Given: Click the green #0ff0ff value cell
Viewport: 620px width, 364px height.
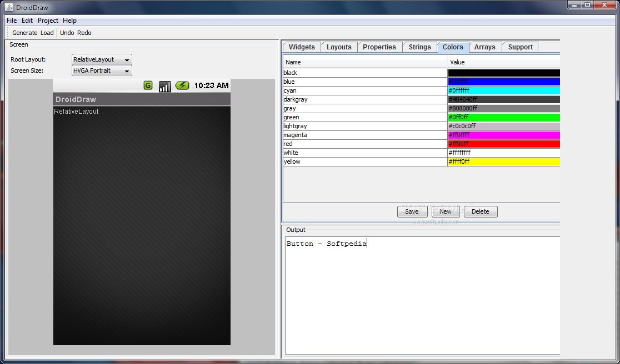Looking at the screenshot, I should click(x=504, y=117).
